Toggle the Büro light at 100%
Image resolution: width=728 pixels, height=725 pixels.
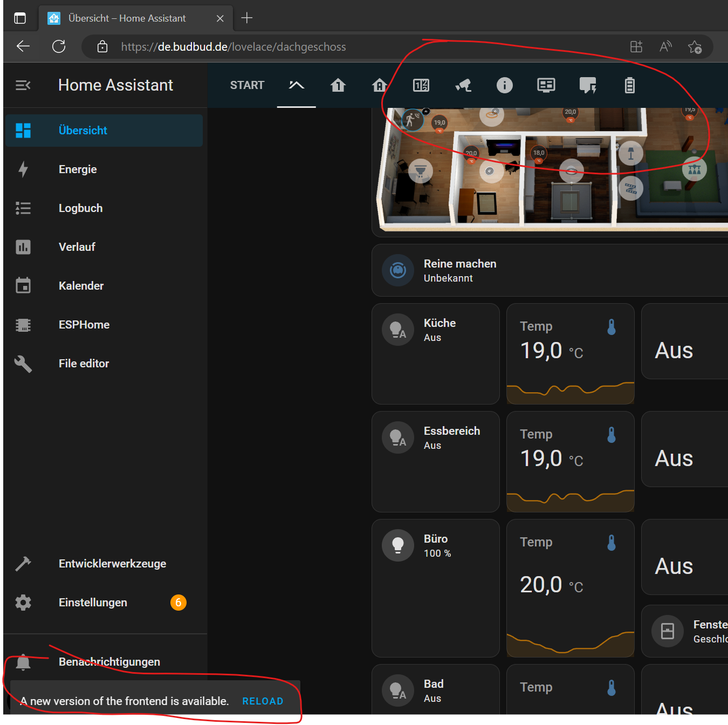point(397,545)
